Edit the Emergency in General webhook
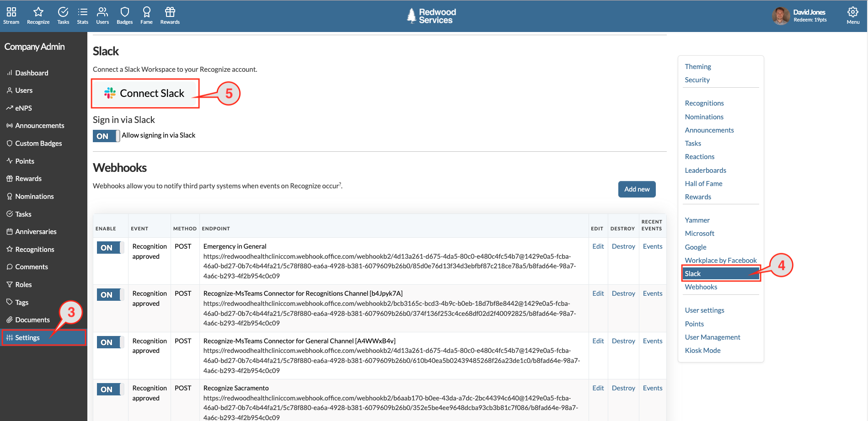Viewport: 868px width, 421px height. point(598,246)
